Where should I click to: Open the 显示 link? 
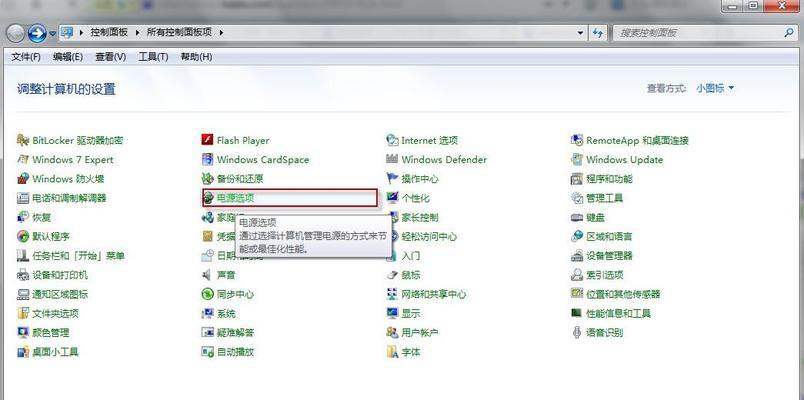pyautogui.click(x=411, y=313)
